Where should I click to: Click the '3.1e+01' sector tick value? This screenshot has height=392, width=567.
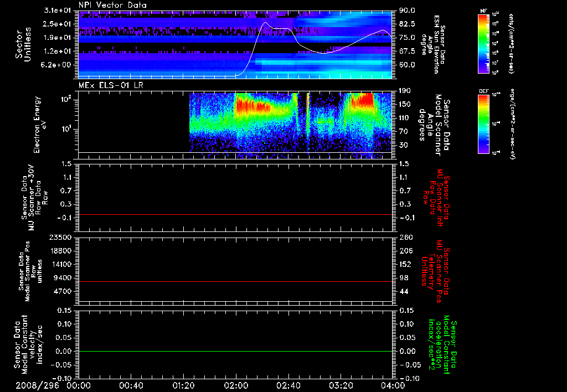[x=58, y=11]
